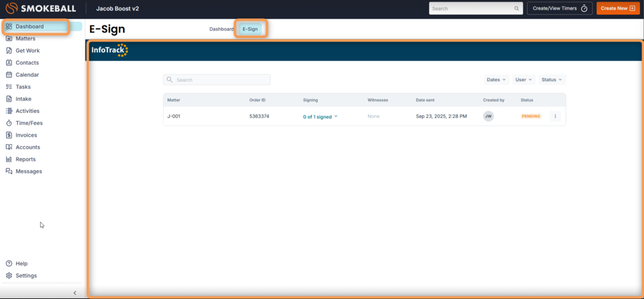644x299 pixels.
Task: Collapse the sidebar with the arrow
Action: coord(75,293)
